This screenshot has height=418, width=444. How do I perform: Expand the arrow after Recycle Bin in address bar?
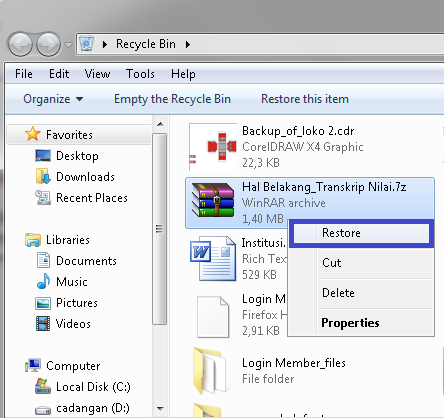[x=188, y=44]
